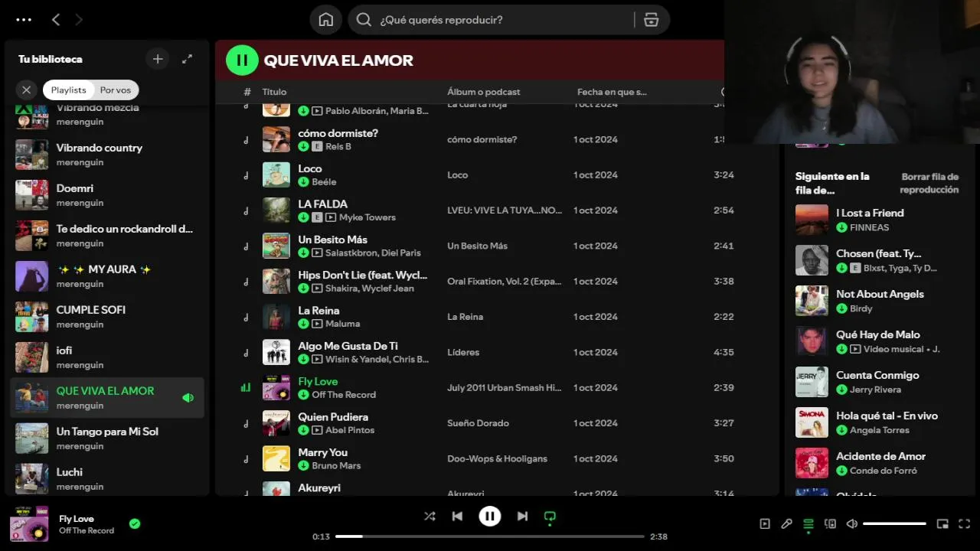Click downloaded icon on Loco track
The image size is (980, 551).
(x=303, y=182)
